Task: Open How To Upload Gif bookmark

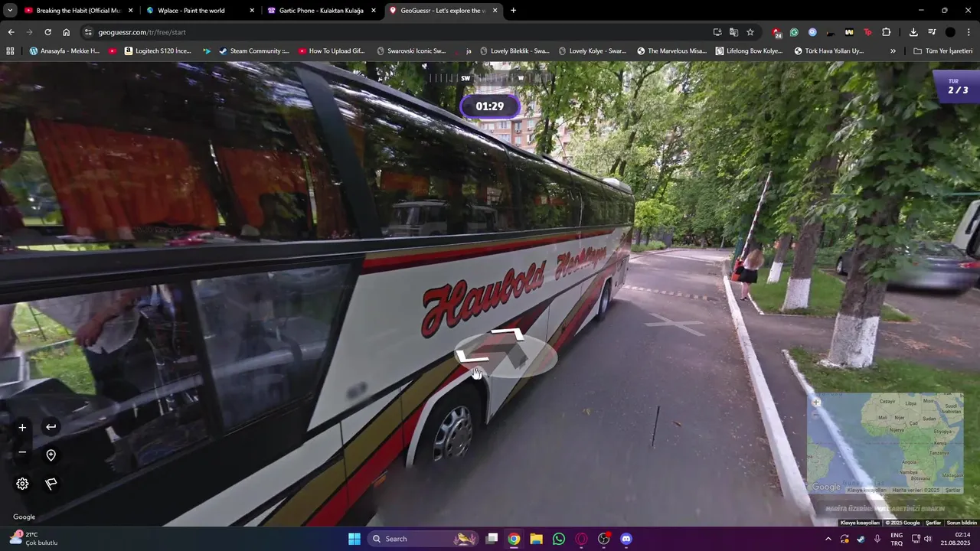Action: (x=331, y=51)
